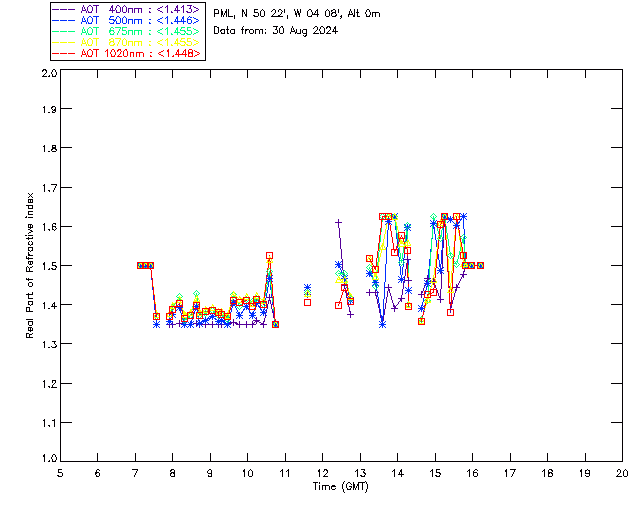Click the 6 hour x-axis tick label
This screenshot has width=640, height=512.
[98, 473]
